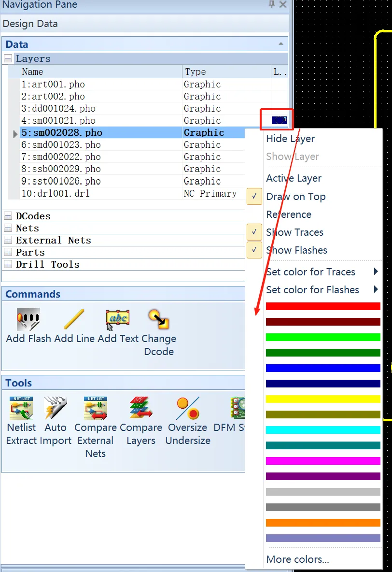Image resolution: width=392 pixels, height=572 pixels.
Task: Pick the light gray color bar
Action: point(323,492)
